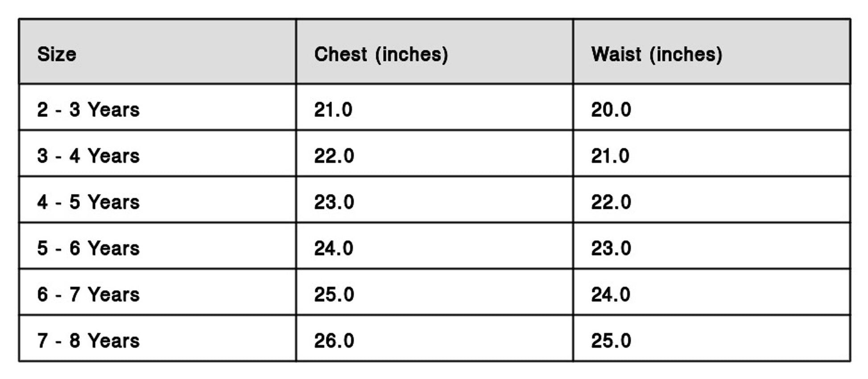
Task: Click the chest value 26.0
Action: tap(334, 341)
